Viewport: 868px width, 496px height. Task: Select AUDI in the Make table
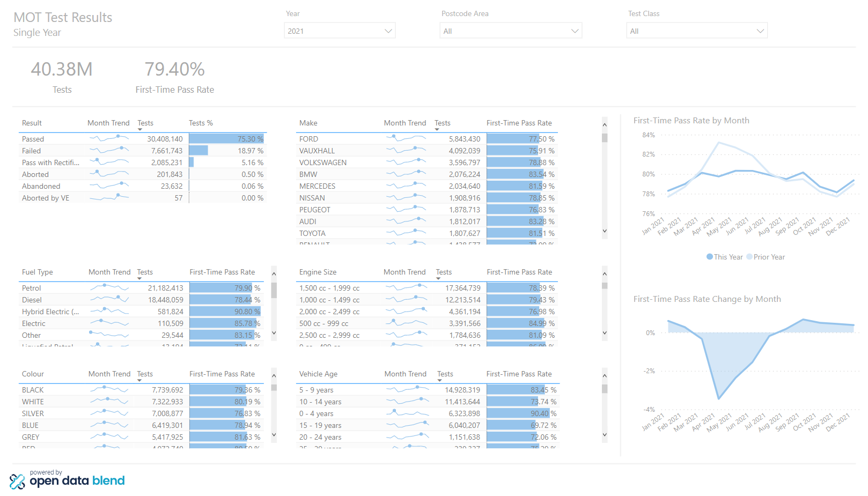[427, 221]
